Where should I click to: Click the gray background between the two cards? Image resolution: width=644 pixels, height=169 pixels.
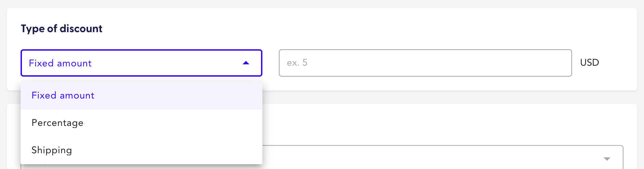pyautogui.click(x=445, y=97)
